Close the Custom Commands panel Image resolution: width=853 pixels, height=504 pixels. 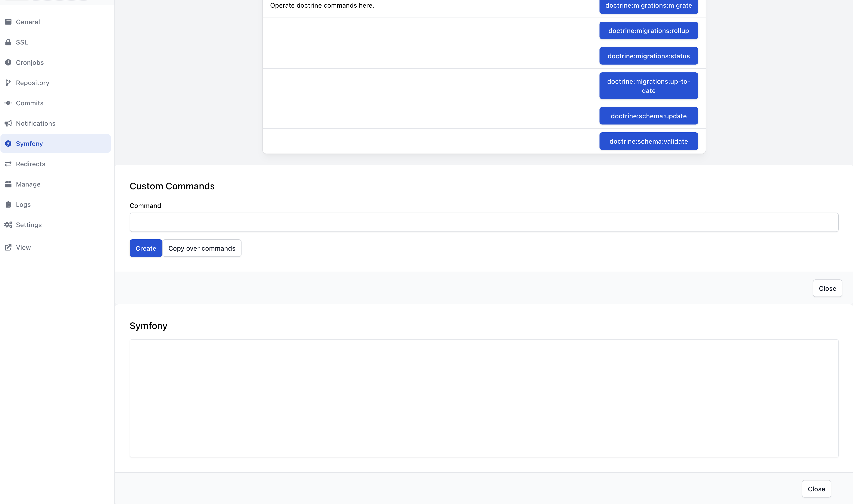(827, 288)
